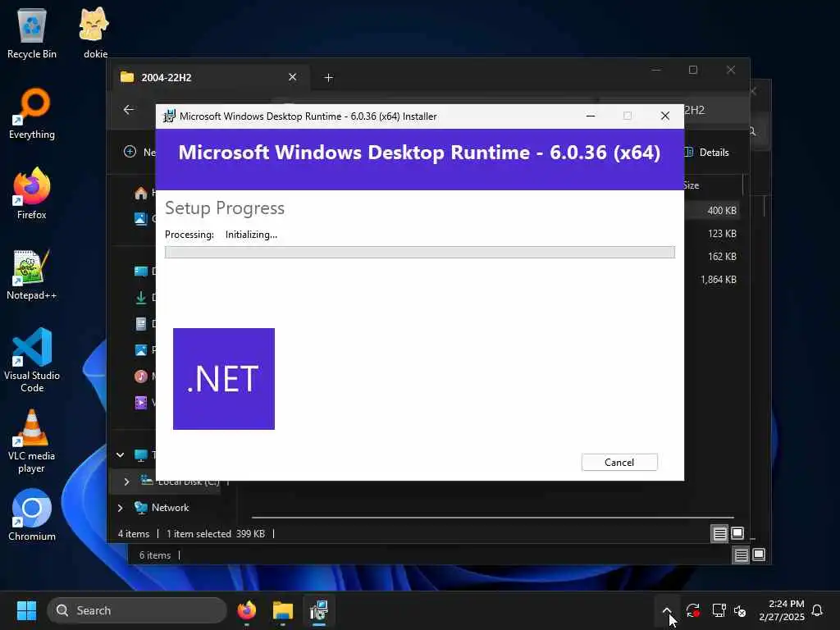The image size is (840, 630).
Task: Click the .NET logo tile
Action: point(224,379)
